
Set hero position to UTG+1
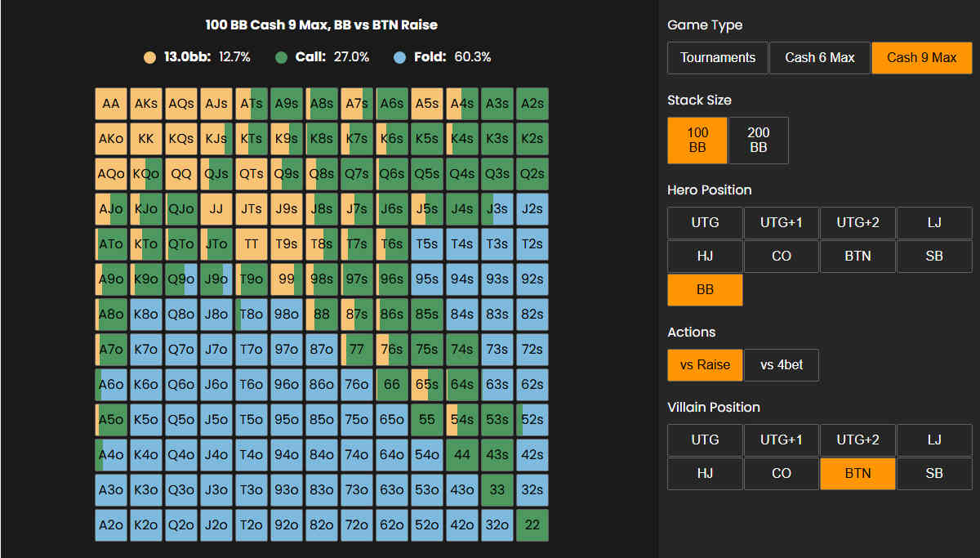tap(782, 222)
